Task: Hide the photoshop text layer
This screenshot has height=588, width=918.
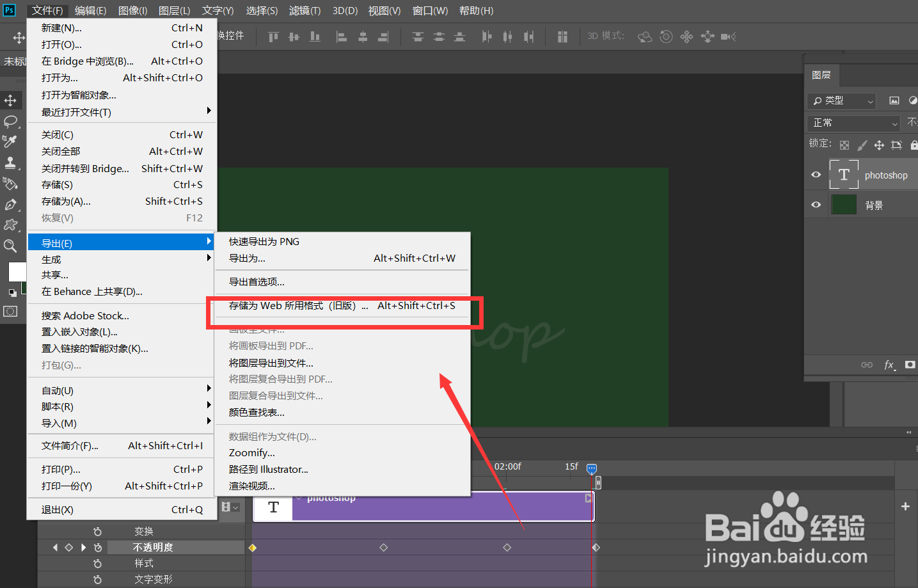Action: [x=816, y=175]
